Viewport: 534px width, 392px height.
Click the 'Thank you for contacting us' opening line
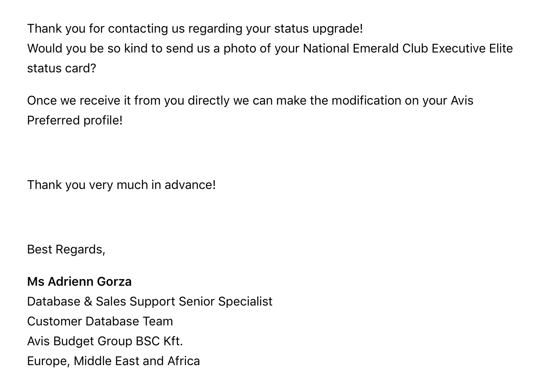(x=195, y=29)
